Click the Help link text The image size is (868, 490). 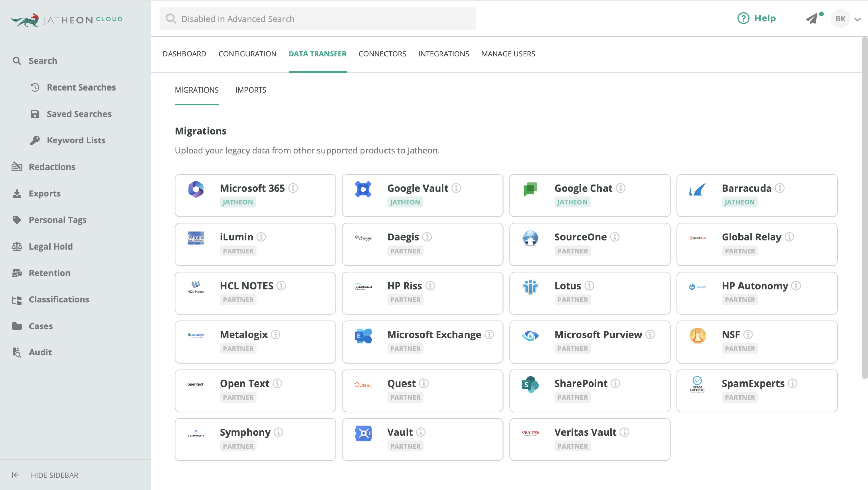point(765,18)
